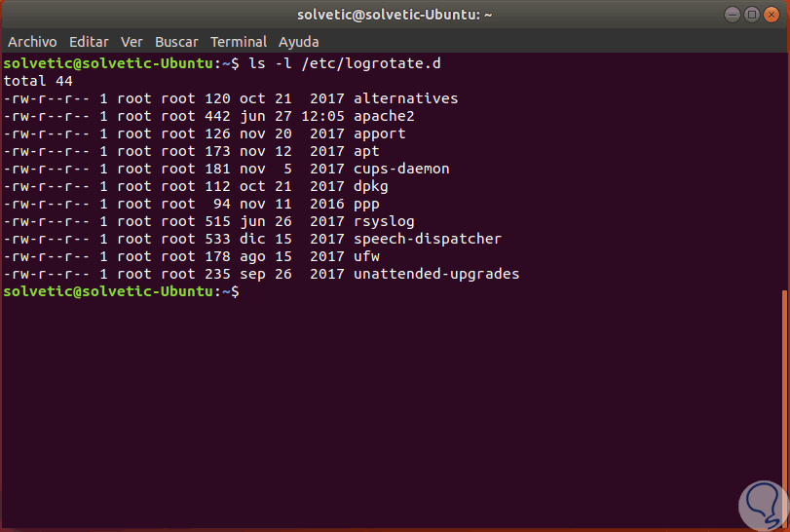
Task: Click the filename dpkg
Action: tap(371, 186)
